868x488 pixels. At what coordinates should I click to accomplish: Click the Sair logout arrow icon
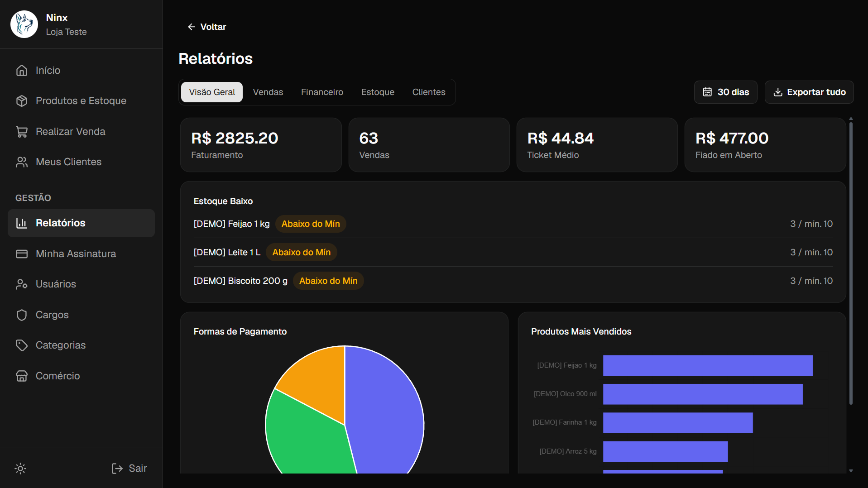(117, 469)
